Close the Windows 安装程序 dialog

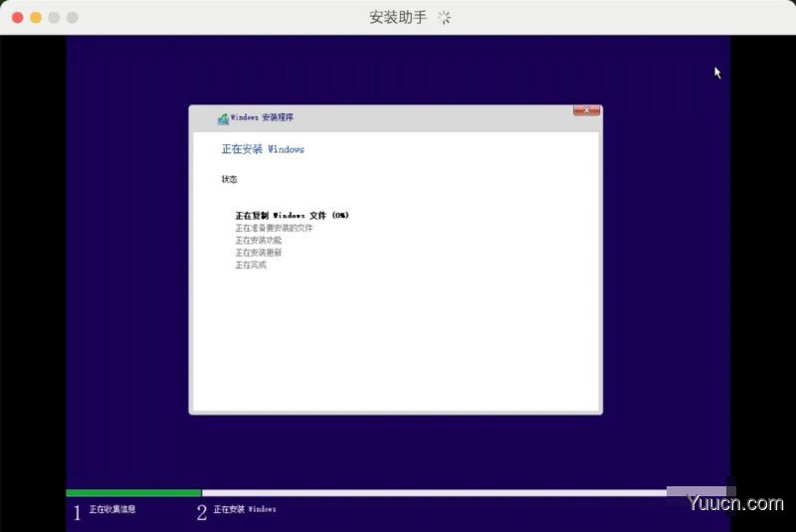[x=586, y=110]
